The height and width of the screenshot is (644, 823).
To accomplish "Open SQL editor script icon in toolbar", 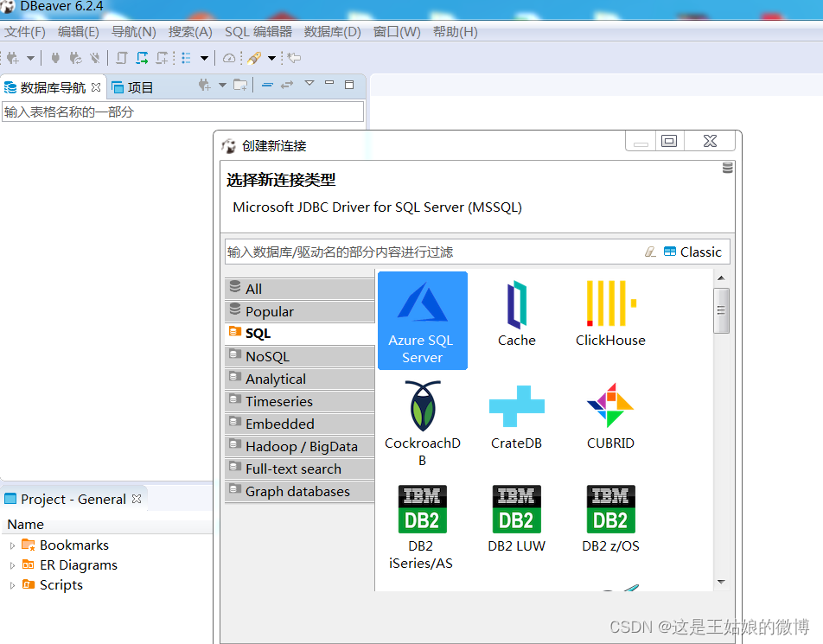I will 122,58.
